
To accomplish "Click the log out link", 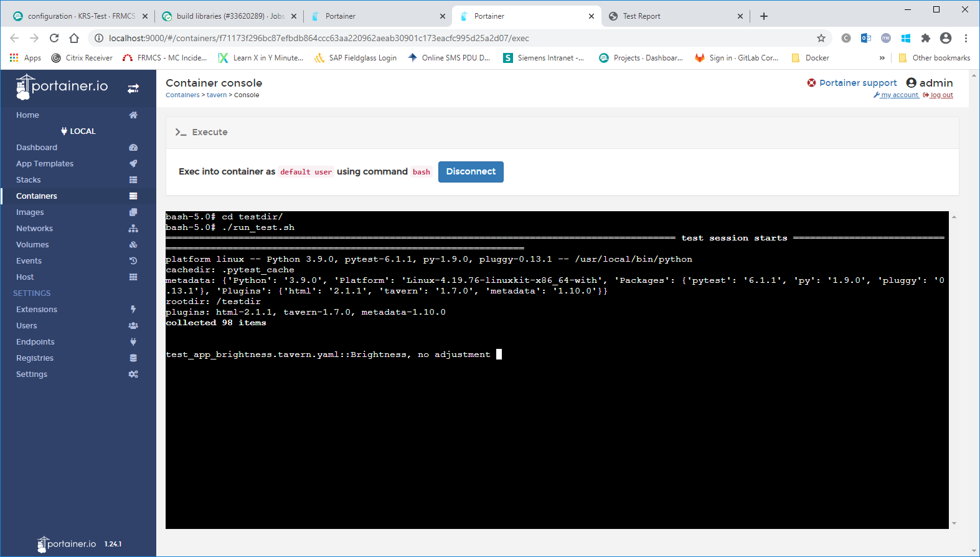I will click(x=938, y=95).
